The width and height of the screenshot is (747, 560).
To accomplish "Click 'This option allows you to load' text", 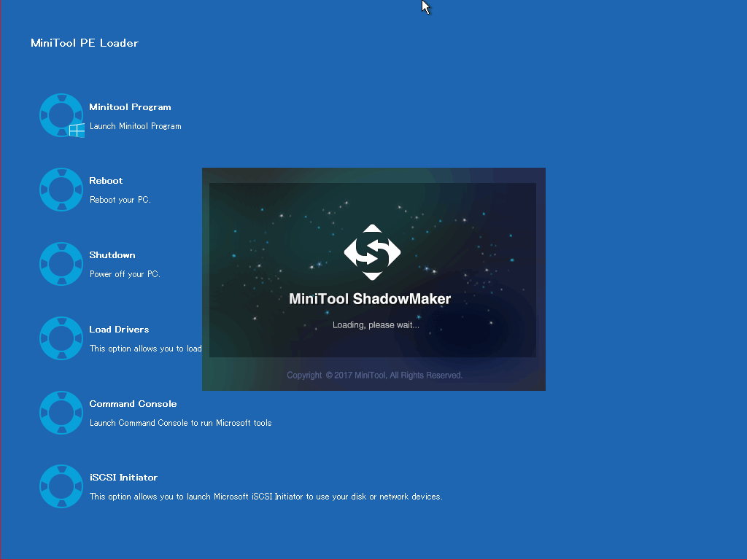I will 146,349.
